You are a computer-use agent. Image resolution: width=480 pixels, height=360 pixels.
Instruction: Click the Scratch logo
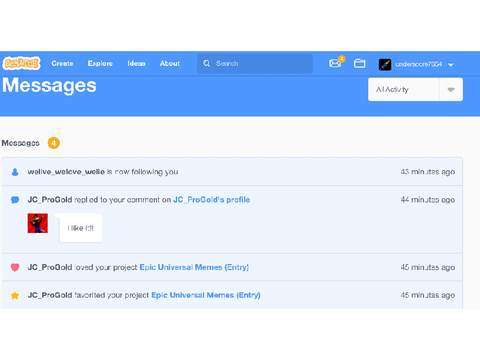(21, 63)
